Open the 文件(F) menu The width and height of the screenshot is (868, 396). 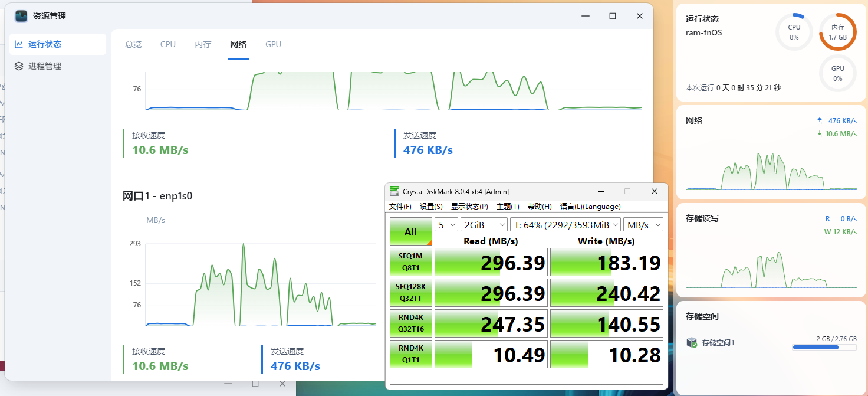tap(400, 207)
